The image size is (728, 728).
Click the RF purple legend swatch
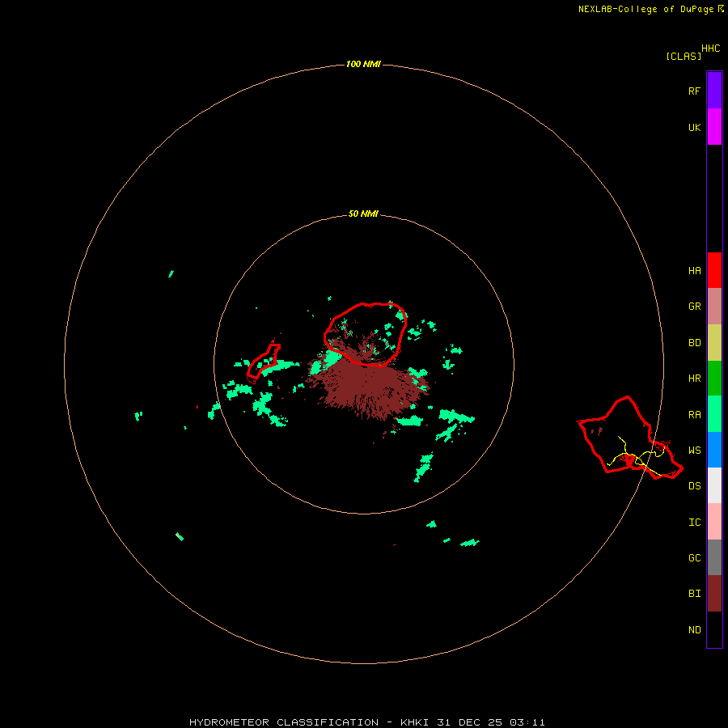(x=714, y=91)
